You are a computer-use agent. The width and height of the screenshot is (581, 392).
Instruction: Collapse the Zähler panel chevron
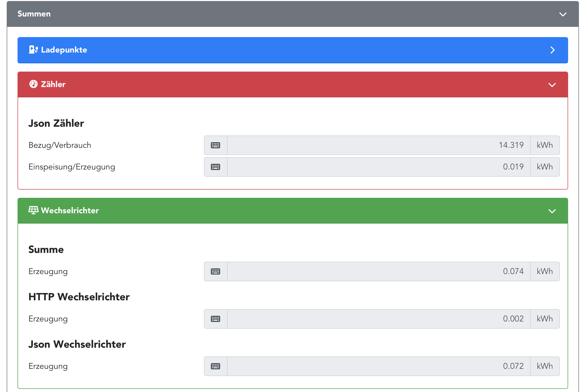pyautogui.click(x=552, y=85)
